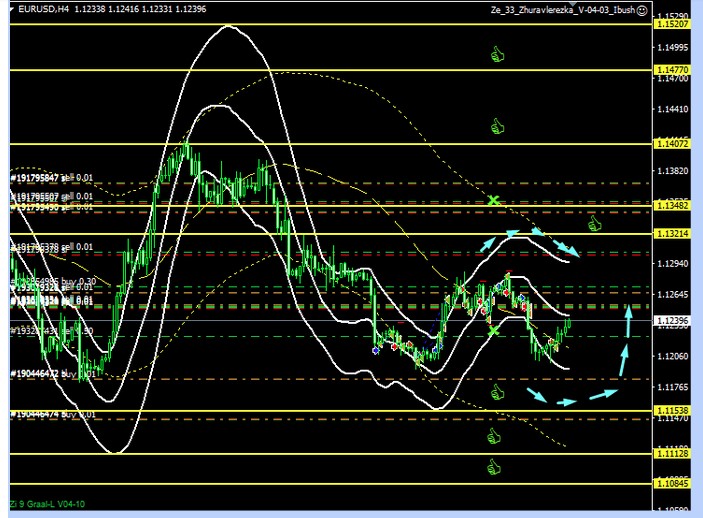Click the current price tag 1.12396
Screen dimensions: 703x518
pyautogui.click(x=672, y=321)
